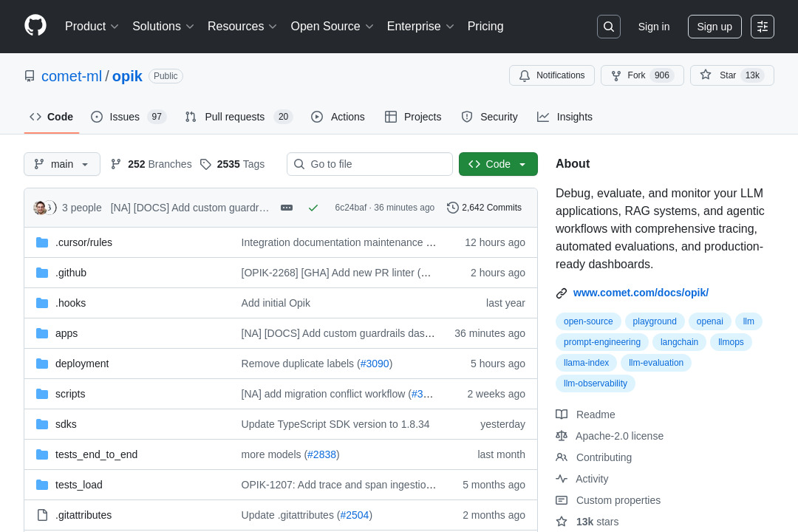Open the Pricing page
The height and width of the screenshot is (532, 798).
point(485,27)
